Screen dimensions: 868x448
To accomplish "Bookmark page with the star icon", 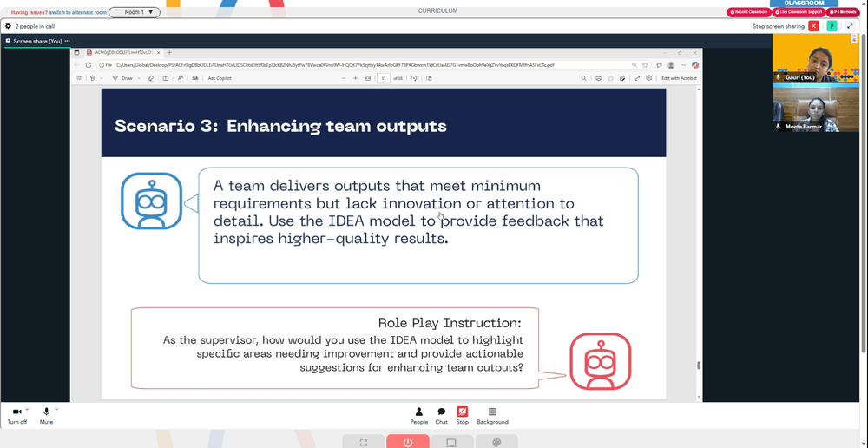I will point(645,65).
